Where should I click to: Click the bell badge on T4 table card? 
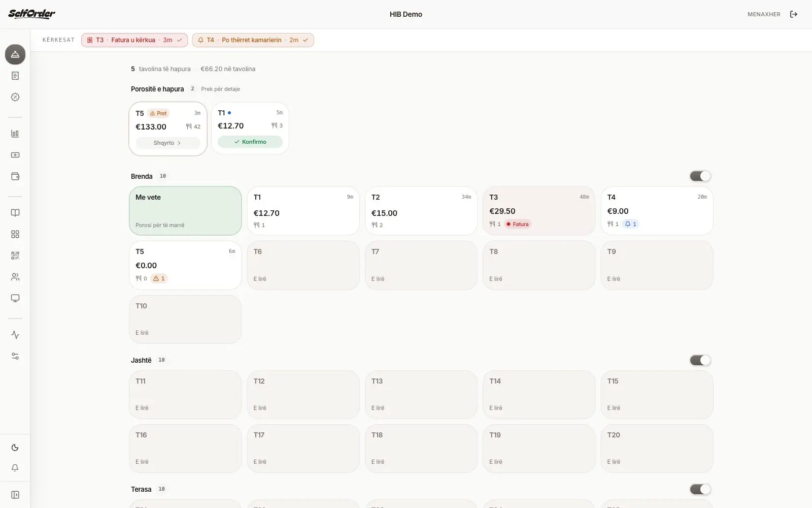pyautogui.click(x=630, y=224)
